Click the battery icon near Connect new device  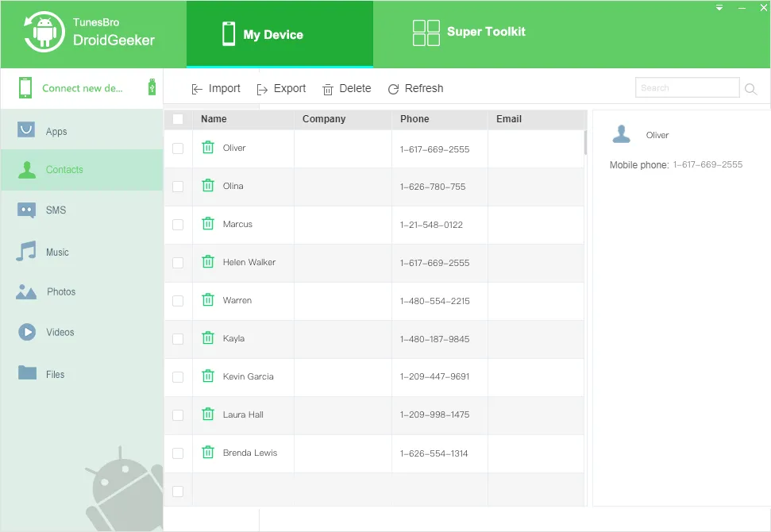click(x=151, y=87)
